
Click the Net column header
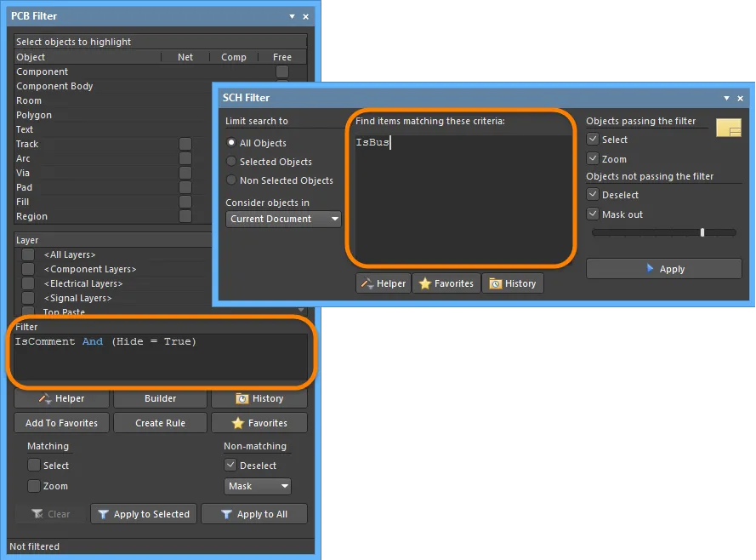coord(185,57)
